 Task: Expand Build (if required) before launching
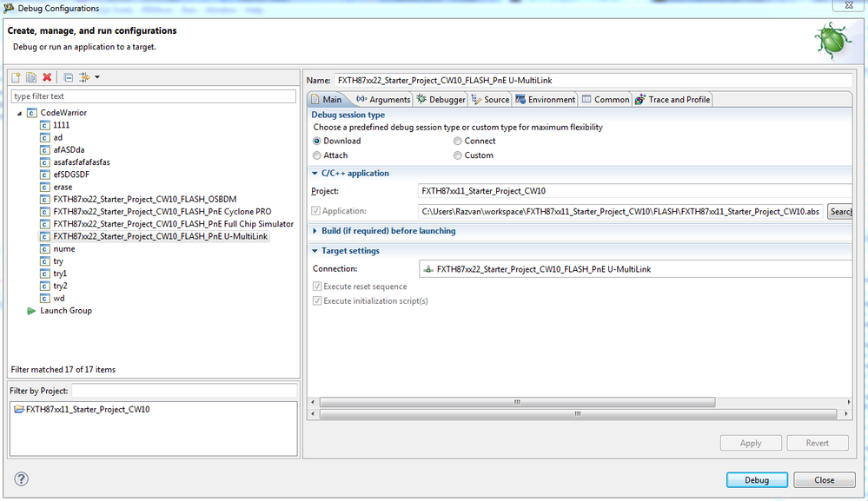315,231
